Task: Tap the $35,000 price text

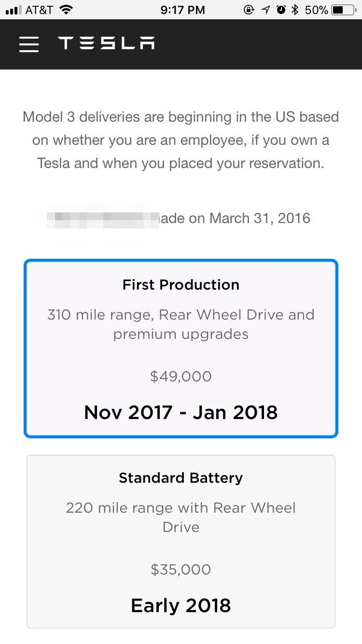Action: tap(181, 570)
